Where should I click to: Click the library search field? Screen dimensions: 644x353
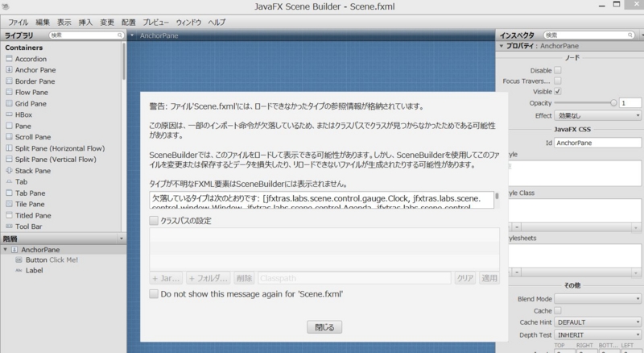86,35
